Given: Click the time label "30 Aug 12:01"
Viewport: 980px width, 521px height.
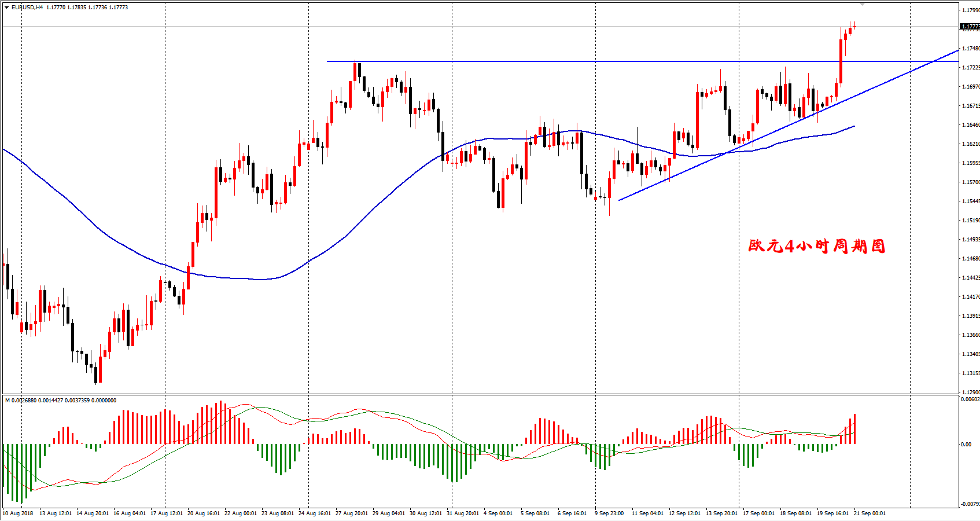Looking at the screenshot, I should (426, 513).
